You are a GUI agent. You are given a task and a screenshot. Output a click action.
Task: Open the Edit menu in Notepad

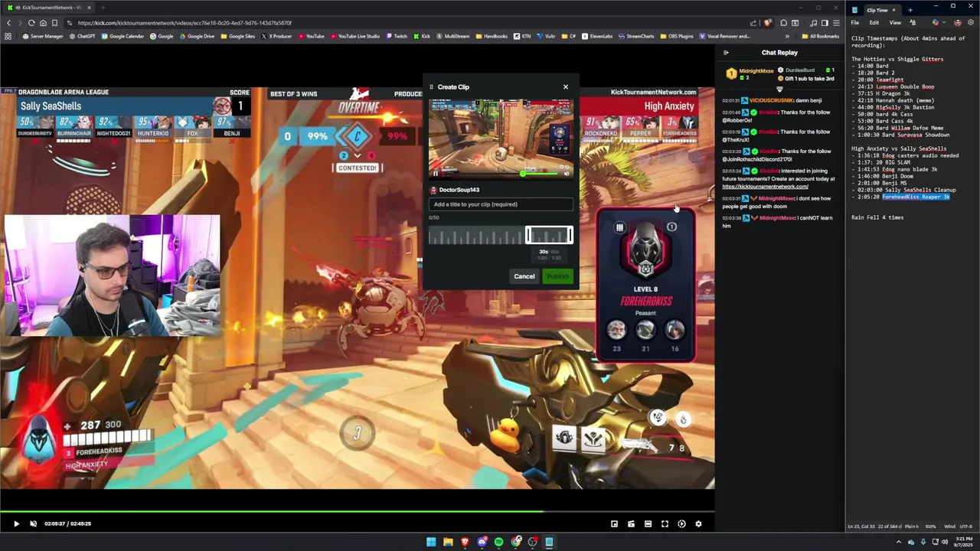click(x=874, y=23)
